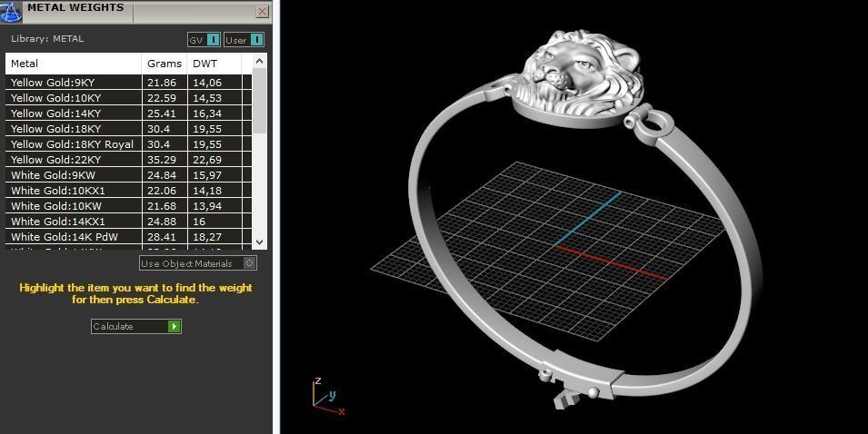Click the 14,53 DWT value

(207, 98)
